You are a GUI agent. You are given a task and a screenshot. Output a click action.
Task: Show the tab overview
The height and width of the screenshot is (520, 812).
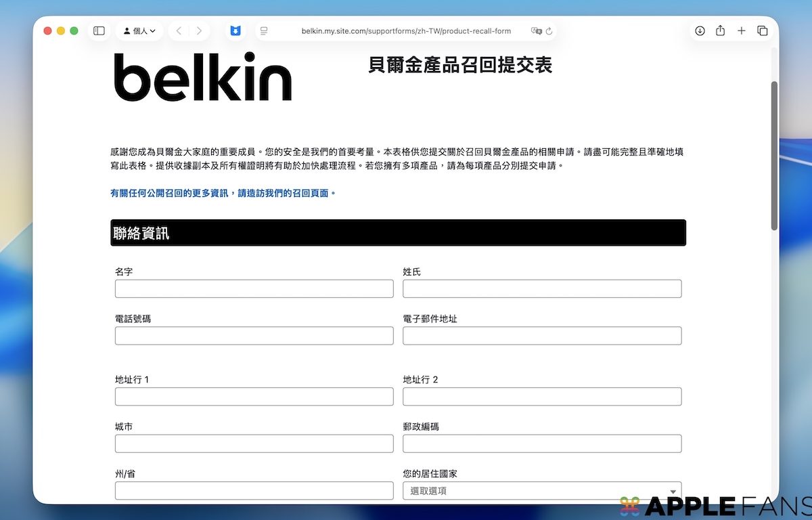pos(763,31)
